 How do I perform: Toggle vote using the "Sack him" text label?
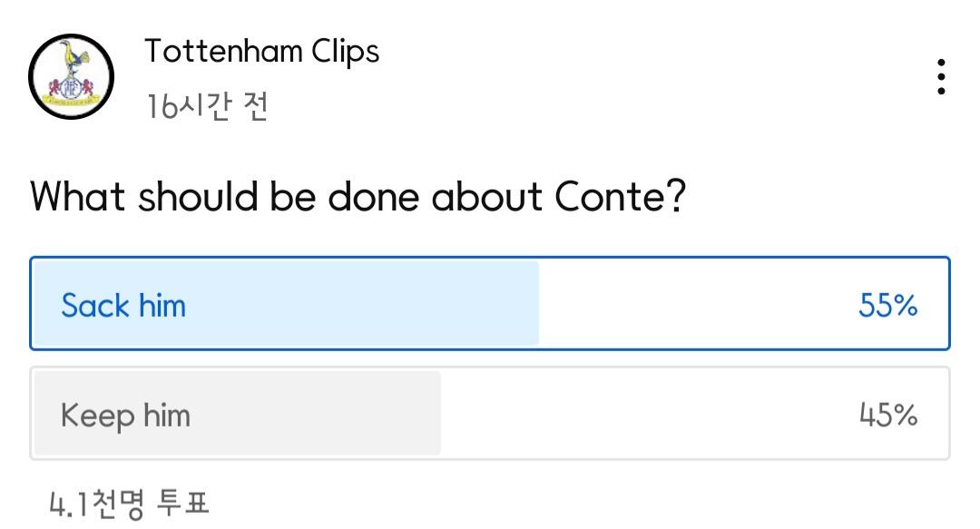pos(123,306)
